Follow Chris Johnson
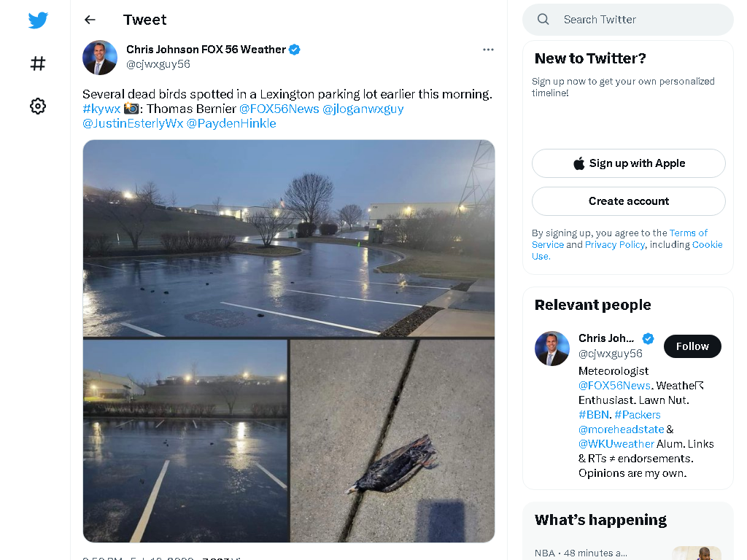This screenshot has height=560, width=747. pyautogui.click(x=692, y=346)
